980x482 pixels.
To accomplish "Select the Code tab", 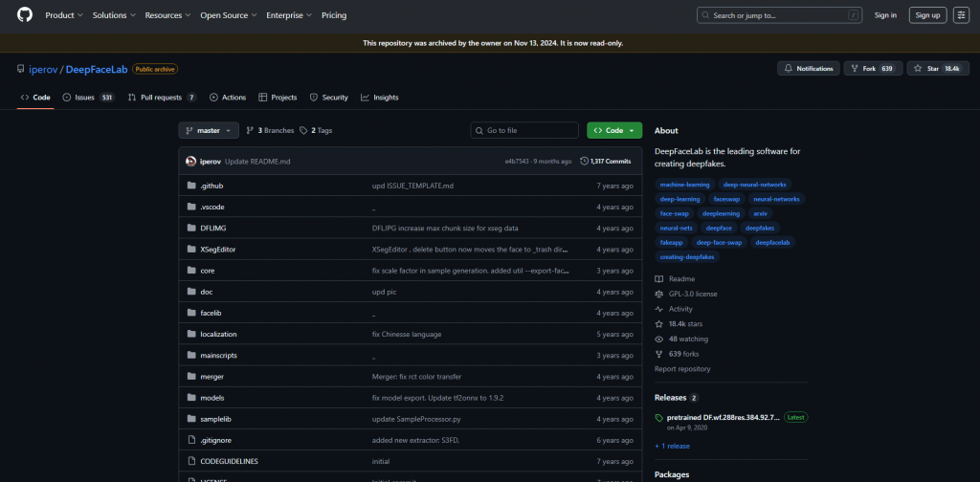I will pos(35,98).
